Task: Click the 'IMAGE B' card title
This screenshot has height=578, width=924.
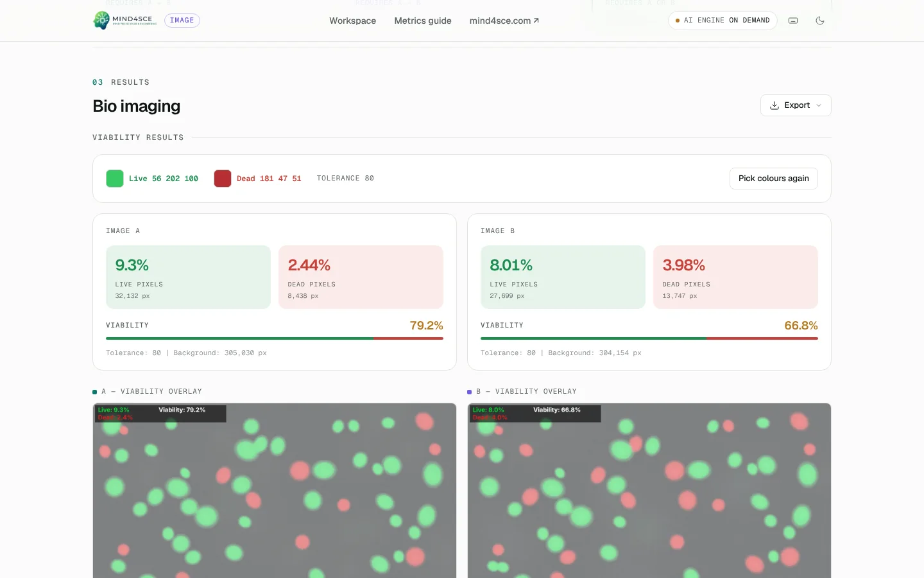Action: [497, 231]
